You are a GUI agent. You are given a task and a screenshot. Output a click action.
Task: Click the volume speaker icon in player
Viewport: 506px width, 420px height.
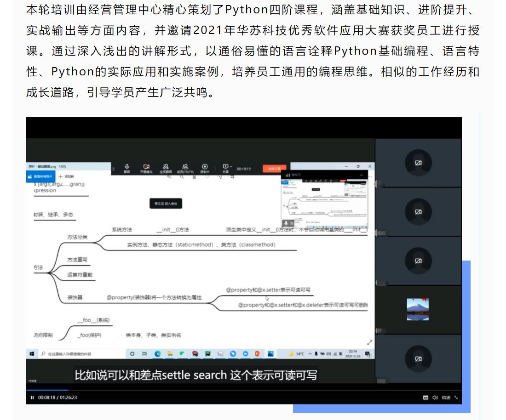click(434, 397)
